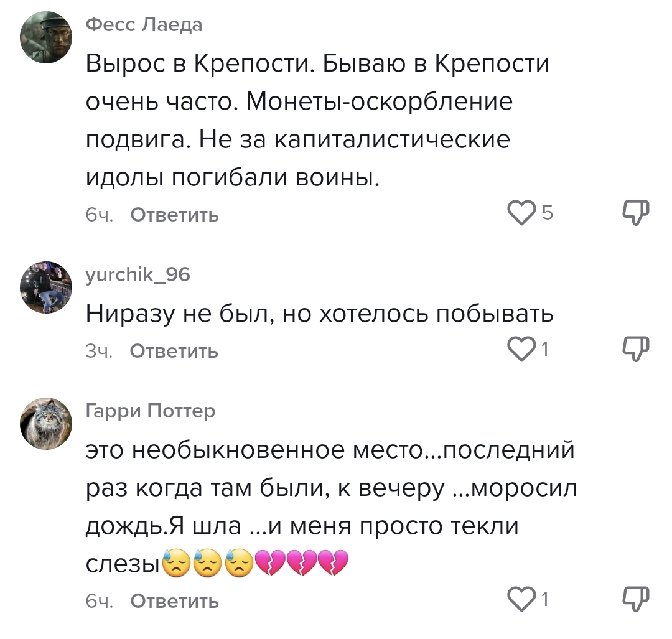Tap the username yurchik_96
Image resolution: width=672 pixels, height=639 pixels.
pos(138,274)
